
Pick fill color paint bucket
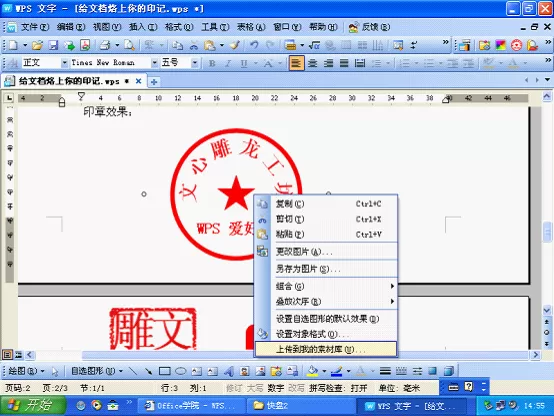tap(313, 371)
